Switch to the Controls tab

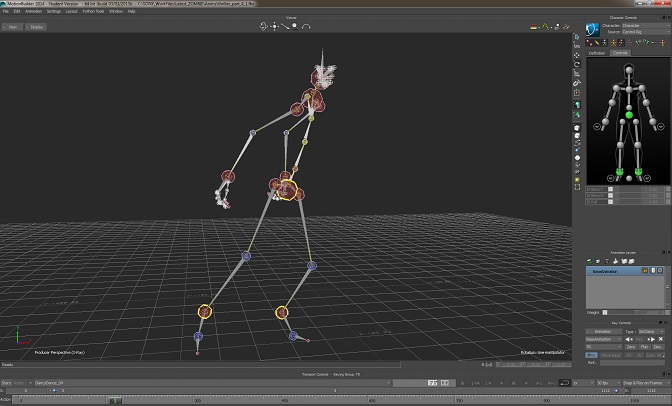[620, 53]
